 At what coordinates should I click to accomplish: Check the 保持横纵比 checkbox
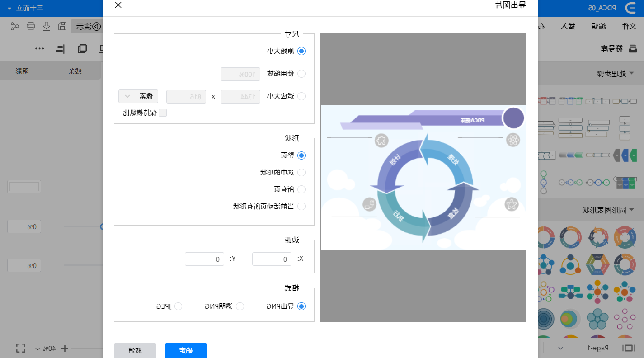click(x=163, y=113)
